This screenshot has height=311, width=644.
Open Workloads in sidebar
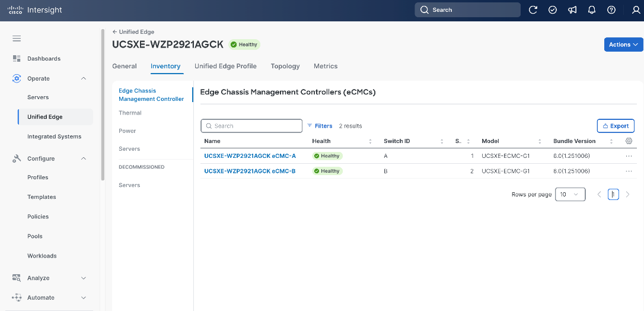pos(42,256)
